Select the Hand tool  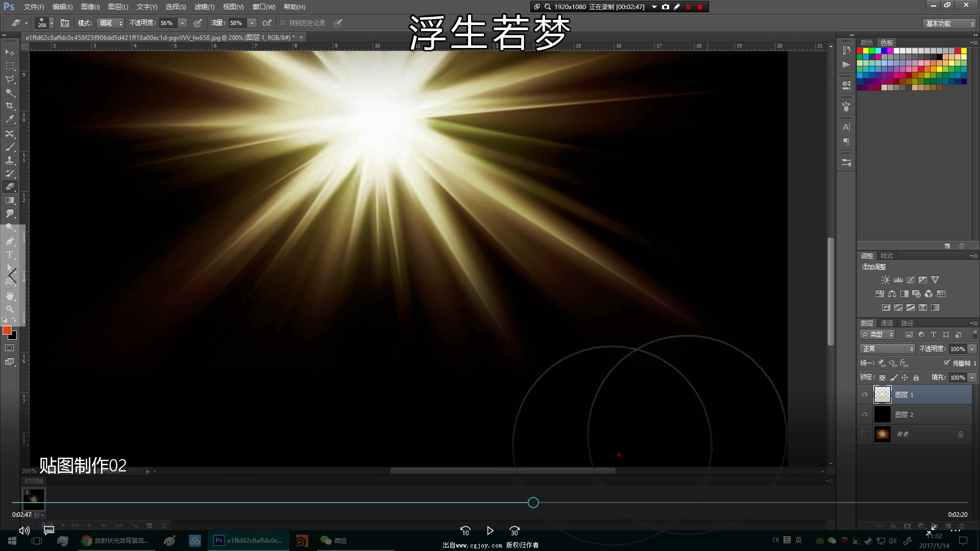10,296
